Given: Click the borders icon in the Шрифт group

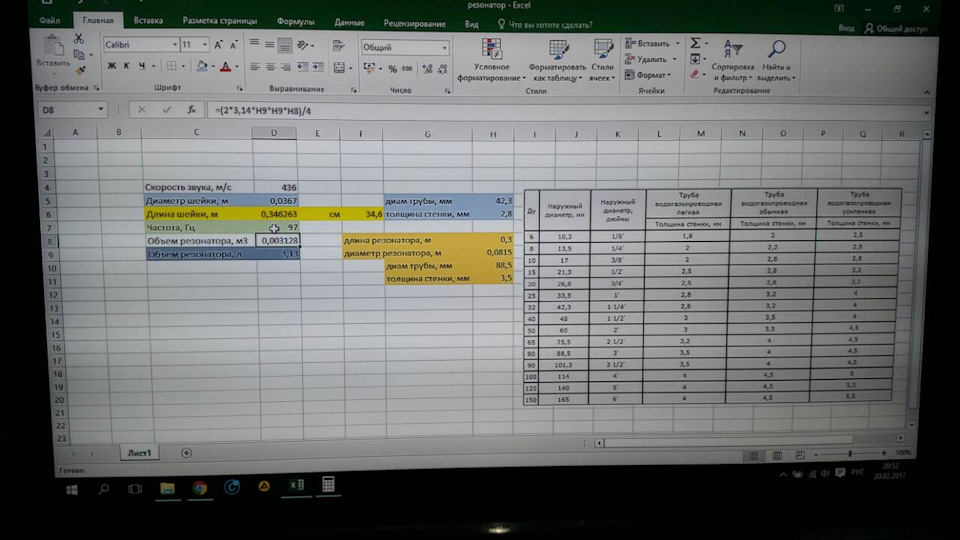Looking at the screenshot, I should pyautogui.click(x=171, y=66).
